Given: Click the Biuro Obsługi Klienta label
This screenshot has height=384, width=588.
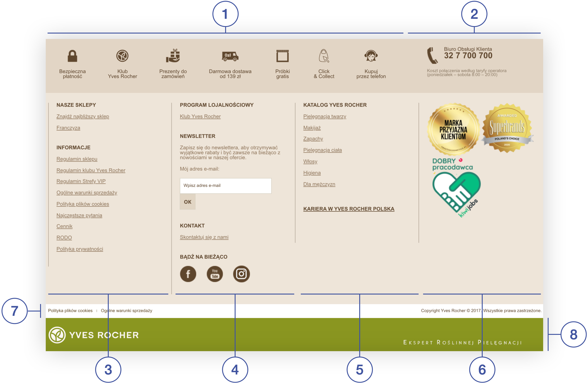Looking at the screenshot, I should click(x=468, y=49).
